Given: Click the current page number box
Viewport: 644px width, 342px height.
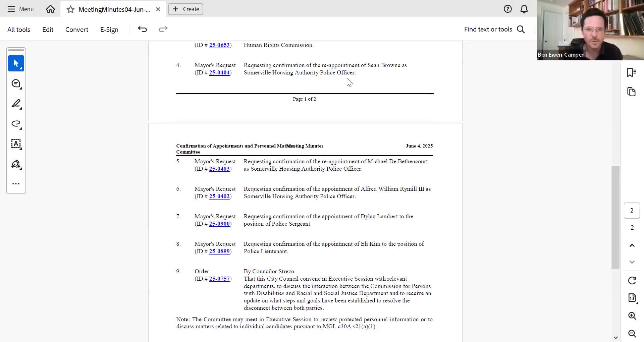Looking at the screenshot, I should click(632, 211).
